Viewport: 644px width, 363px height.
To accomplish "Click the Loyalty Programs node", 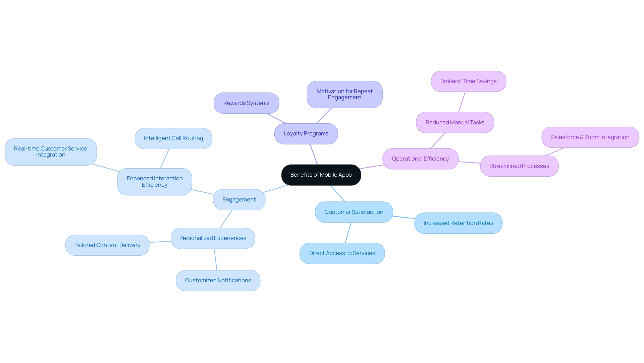I will pos(306,133).
